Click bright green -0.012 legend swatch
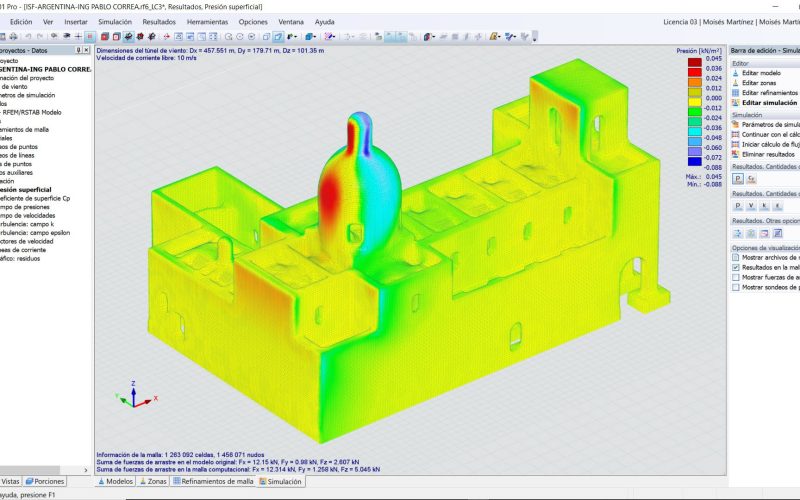 click(695, 112)
